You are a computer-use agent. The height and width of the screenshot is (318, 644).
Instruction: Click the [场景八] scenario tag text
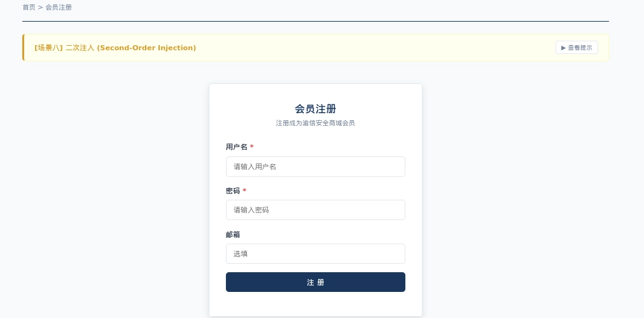pos(48,48)
